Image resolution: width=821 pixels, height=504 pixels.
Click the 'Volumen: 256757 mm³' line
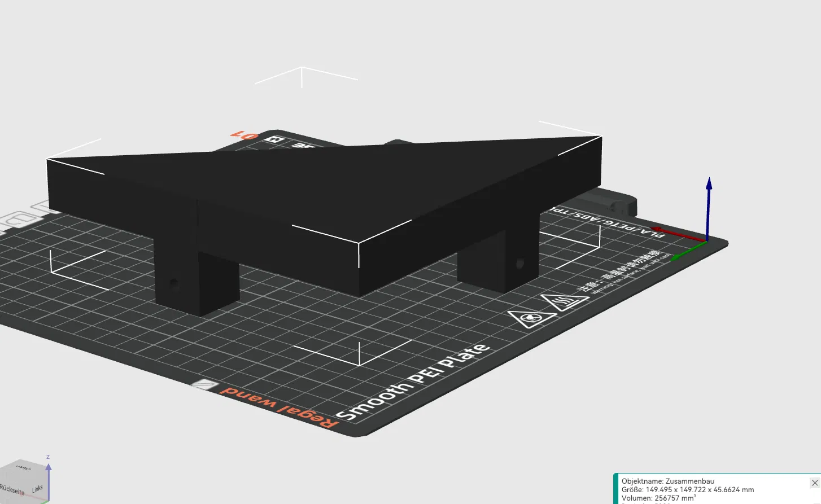(x=658, y=498)
